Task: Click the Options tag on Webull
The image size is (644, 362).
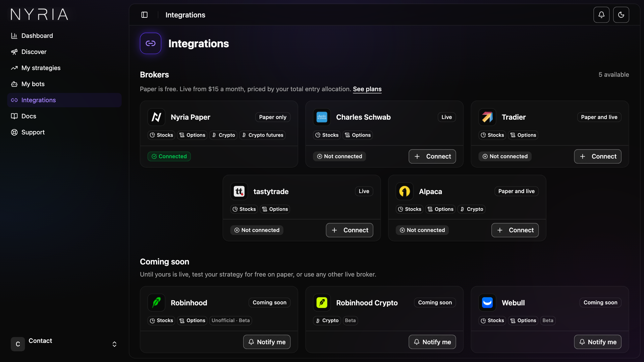Action: click(523, 320)
